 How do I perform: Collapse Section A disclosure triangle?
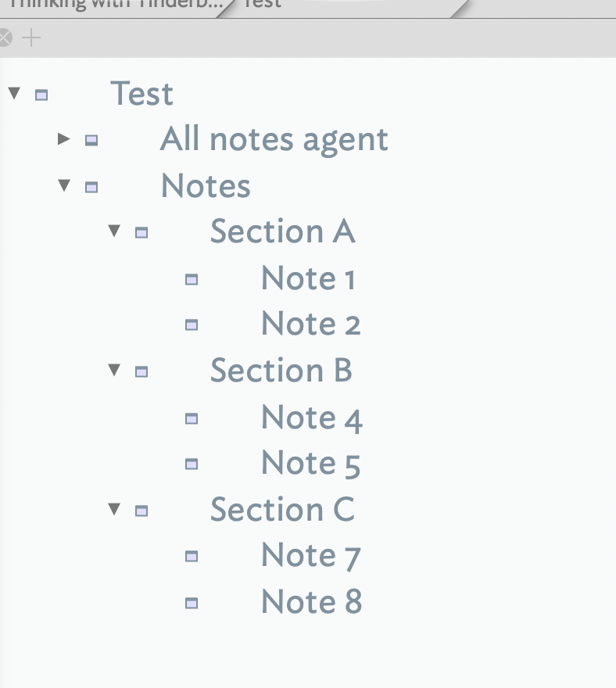pos(114,231)
